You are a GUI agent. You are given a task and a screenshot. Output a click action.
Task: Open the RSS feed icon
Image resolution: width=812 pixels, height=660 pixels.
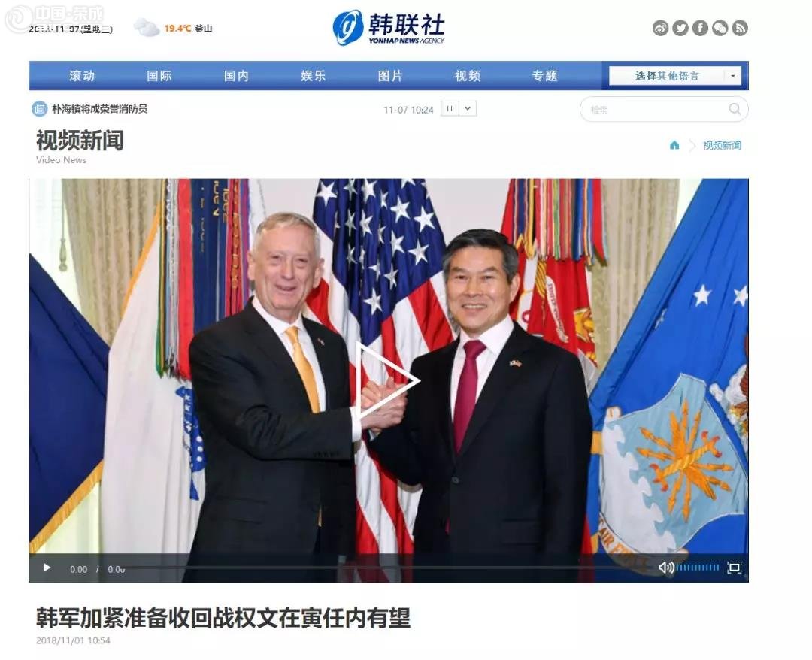tap(740, 28)
